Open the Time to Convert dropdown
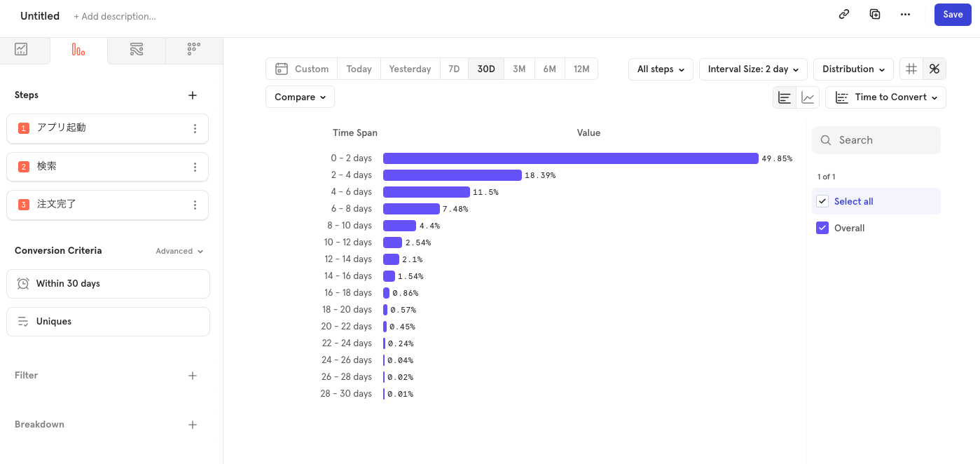The width and height of the screenshot is (980, 464). pyautogui.click(x=885, y=97)
